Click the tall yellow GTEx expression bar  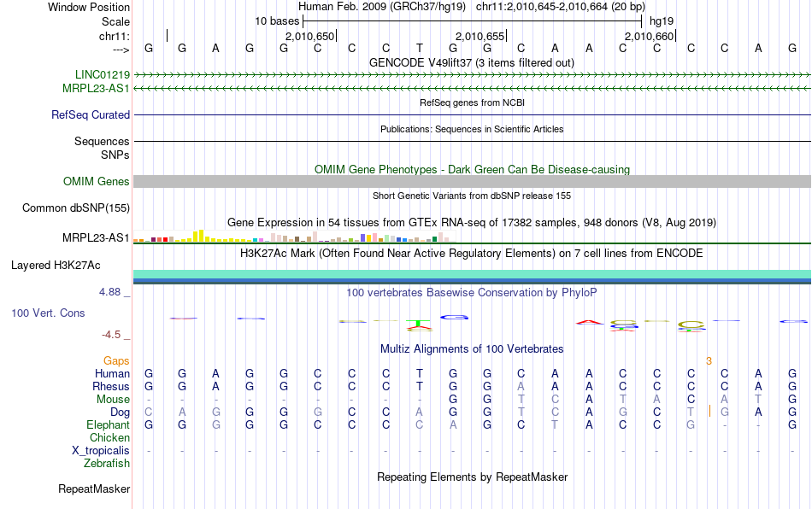[x=202, y=236]
